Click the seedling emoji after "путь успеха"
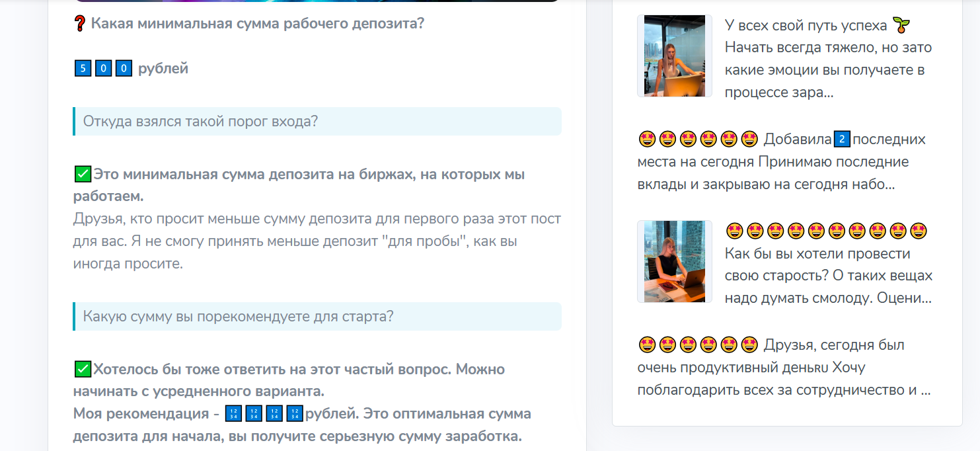Screen dimensions: 980x451 (x=901, y=25)
